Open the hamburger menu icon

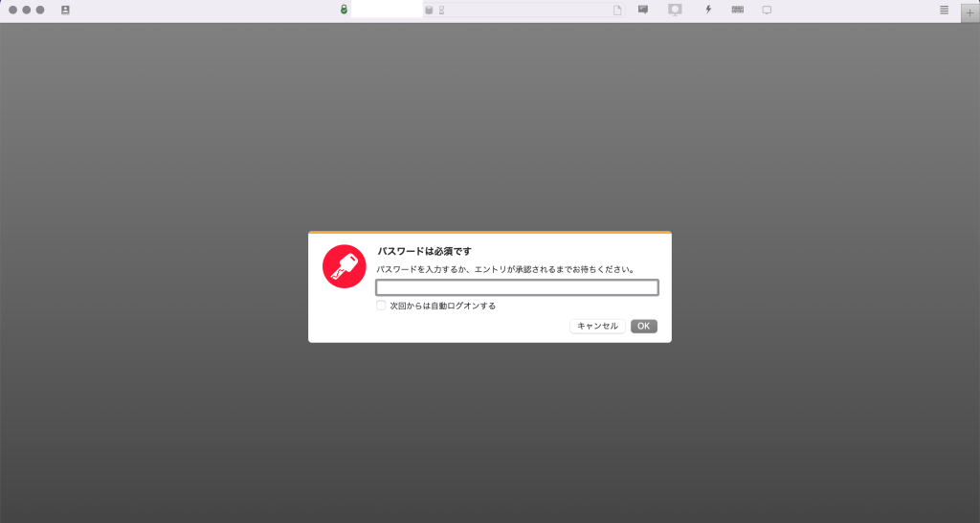pyautogui.click(x=945, y=10)
